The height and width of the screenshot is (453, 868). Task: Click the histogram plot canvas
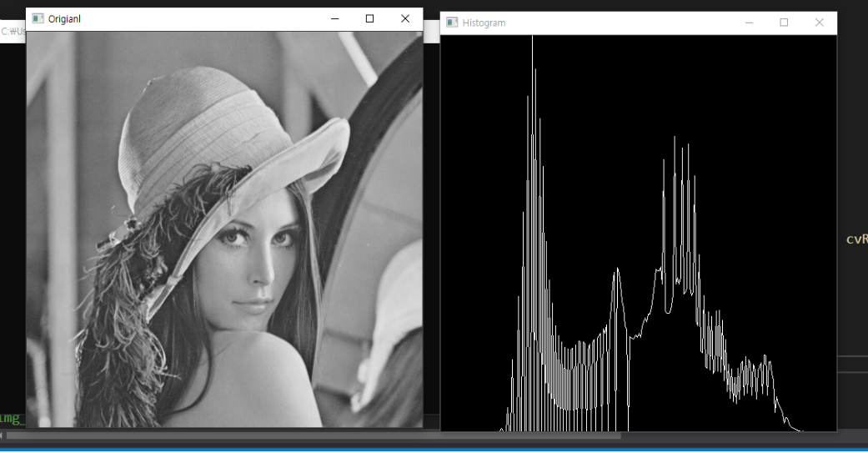638,233
